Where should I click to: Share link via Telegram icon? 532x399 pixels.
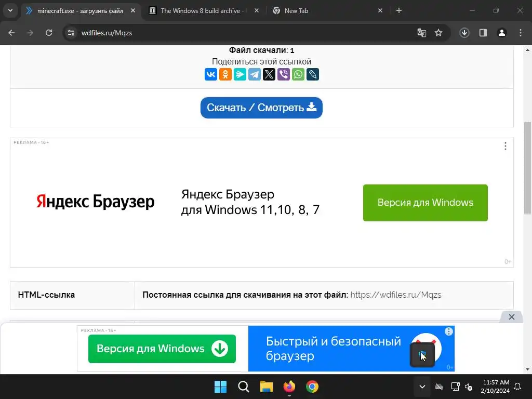coord(255,74)
